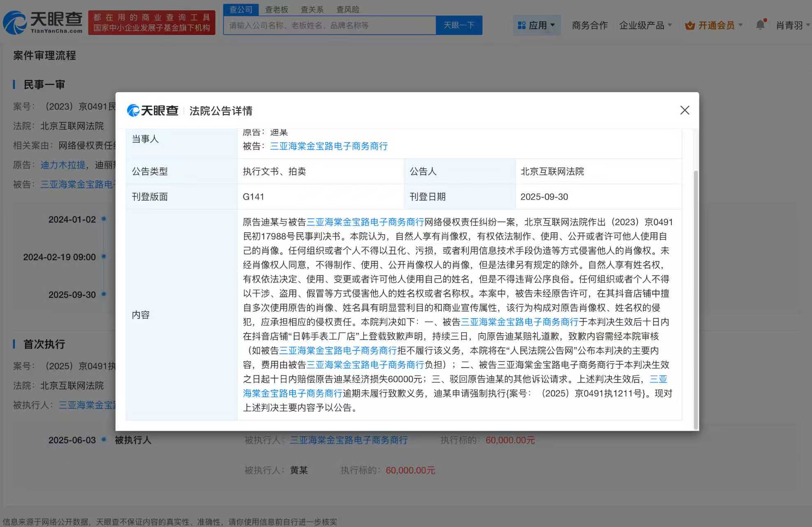Image resolution: width=812 pixels, height=527 pixels.
Task: Close the 法院公告详情 dialog
Action: [x=684, y=110]
